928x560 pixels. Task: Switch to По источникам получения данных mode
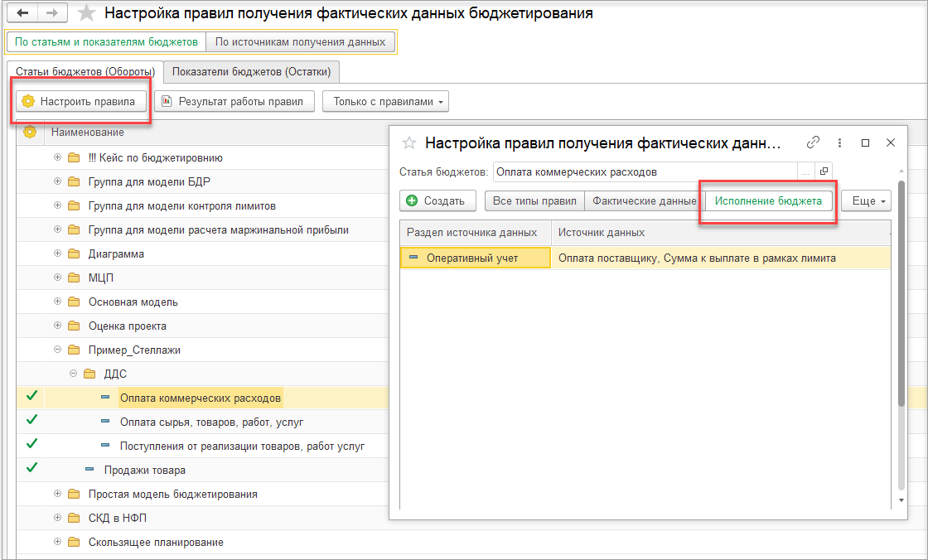(x=300, y=41)
